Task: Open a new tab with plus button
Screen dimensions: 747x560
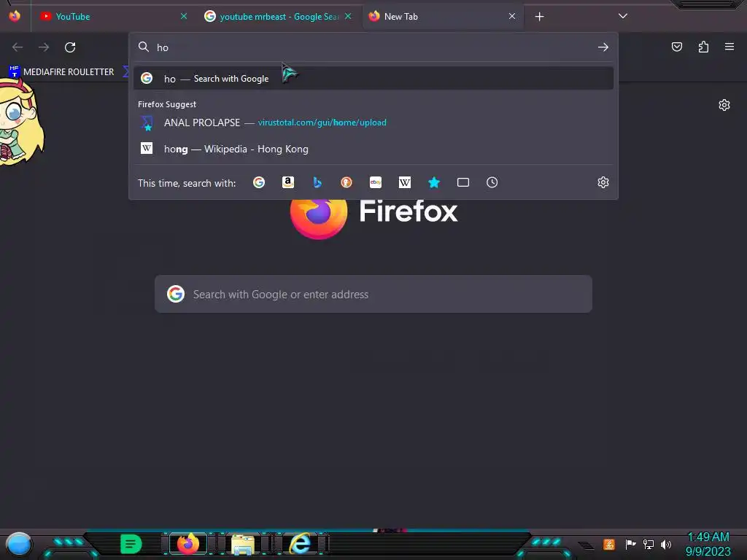Action: [x=539, y=17]
